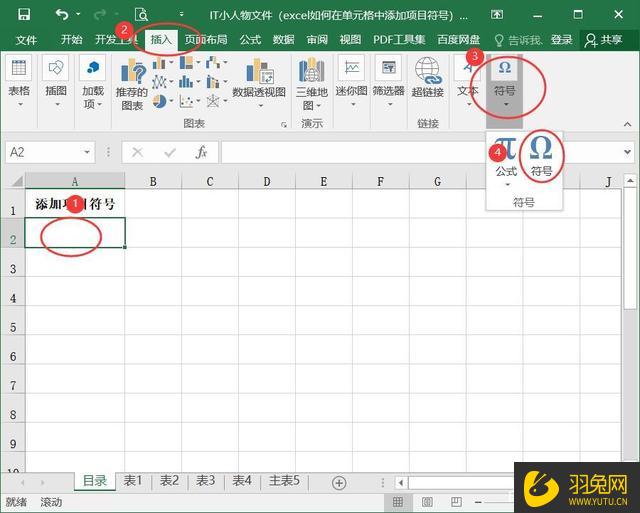The height and width of the screenshot is (513, 640).
Task: Open the 百度网盘 ribbon tab
Action: 458,40
